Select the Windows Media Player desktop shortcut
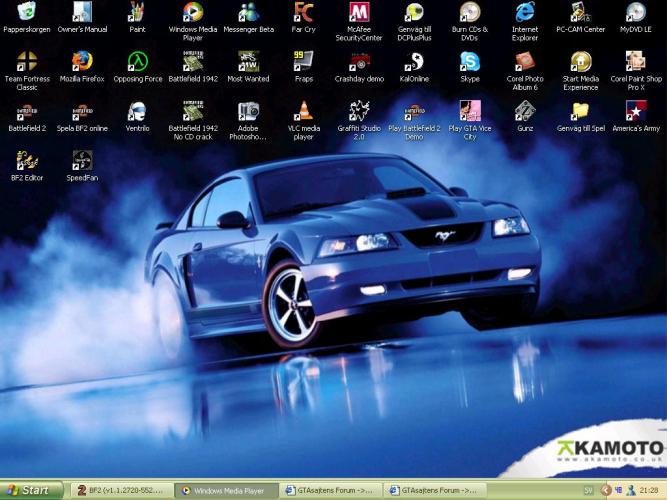The image size is (667, 500). point(193,13)
